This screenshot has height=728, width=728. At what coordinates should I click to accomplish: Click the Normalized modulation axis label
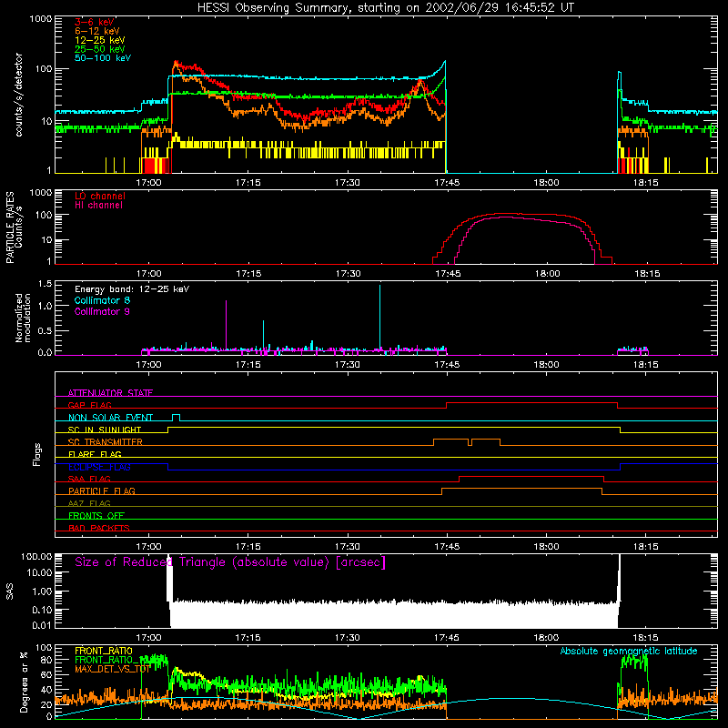(24, 318)
